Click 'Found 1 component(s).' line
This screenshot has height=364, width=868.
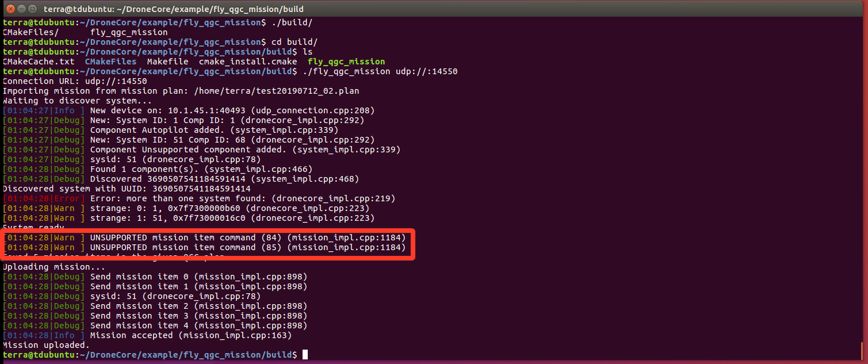pos(158,169)
